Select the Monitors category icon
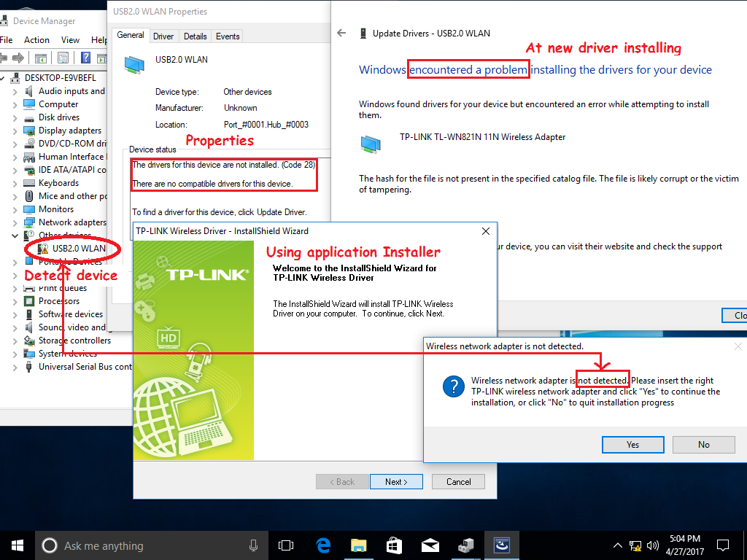Viewport: 747px width, 560px height. [29, 209]
